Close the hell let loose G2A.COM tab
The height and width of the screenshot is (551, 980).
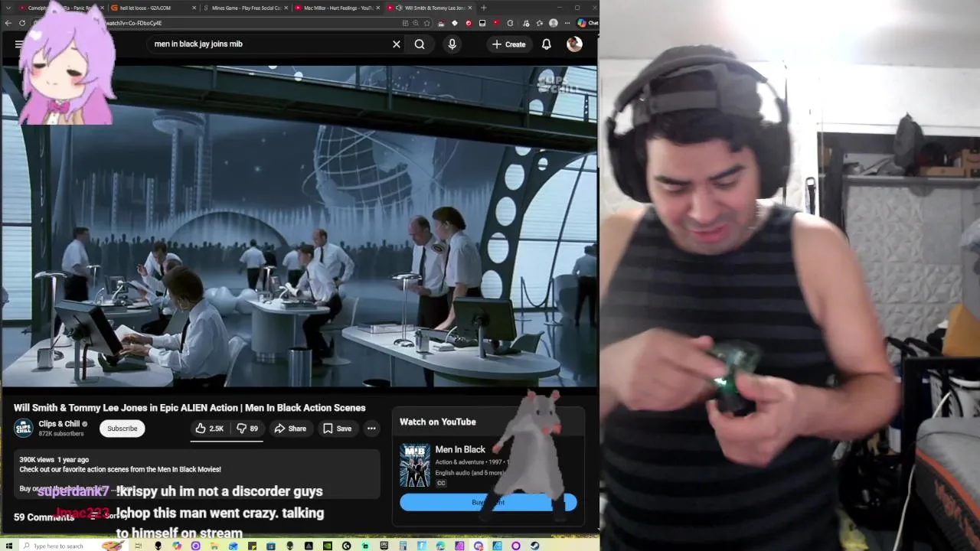coord(194,8)
